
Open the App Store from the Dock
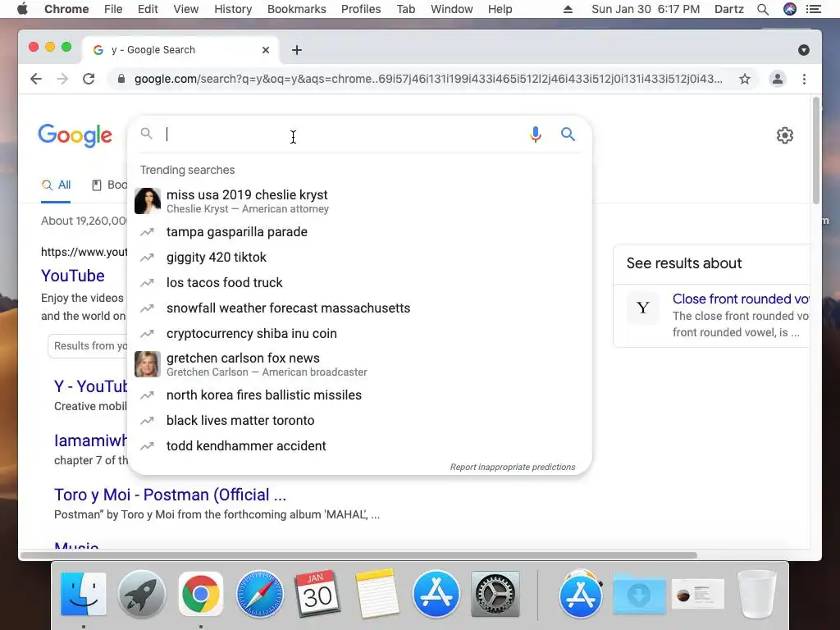(x=436, y=594)
